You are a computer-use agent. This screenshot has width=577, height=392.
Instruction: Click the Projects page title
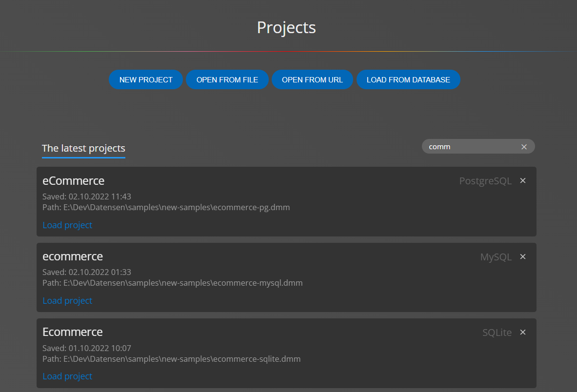click(x=286, y=27)
